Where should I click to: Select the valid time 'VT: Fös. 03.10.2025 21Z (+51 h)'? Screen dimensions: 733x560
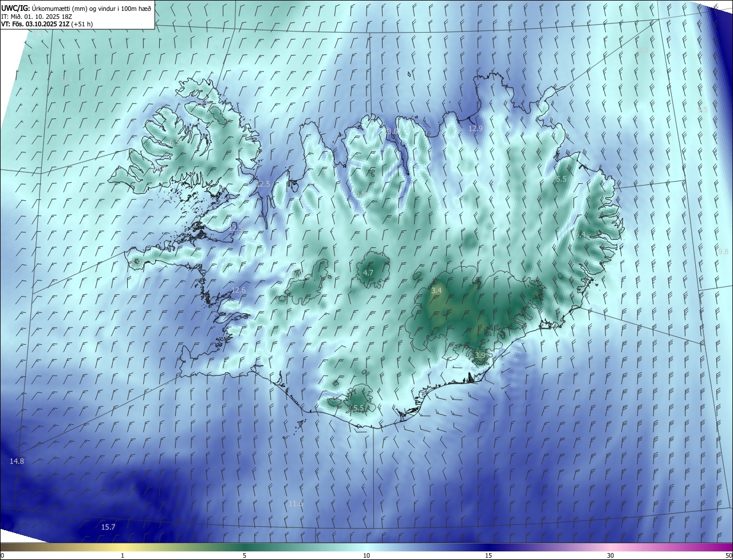point(47,24)
